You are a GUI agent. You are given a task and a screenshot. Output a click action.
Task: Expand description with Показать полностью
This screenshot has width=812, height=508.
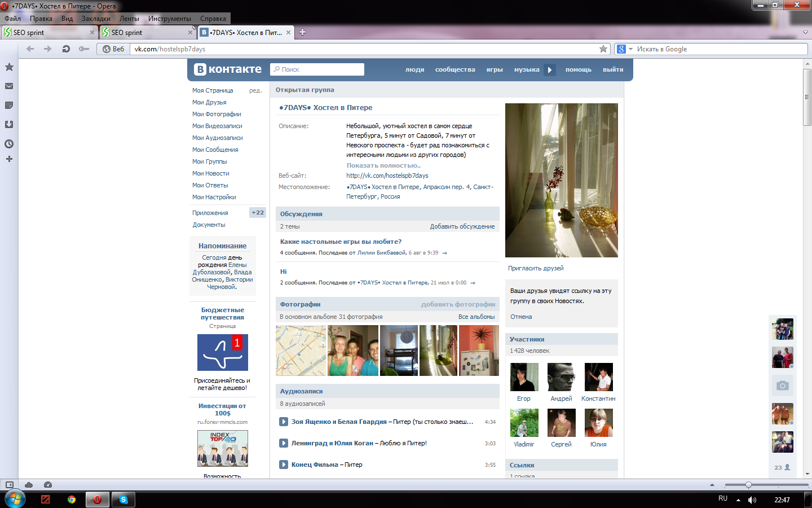pos(383,165)
